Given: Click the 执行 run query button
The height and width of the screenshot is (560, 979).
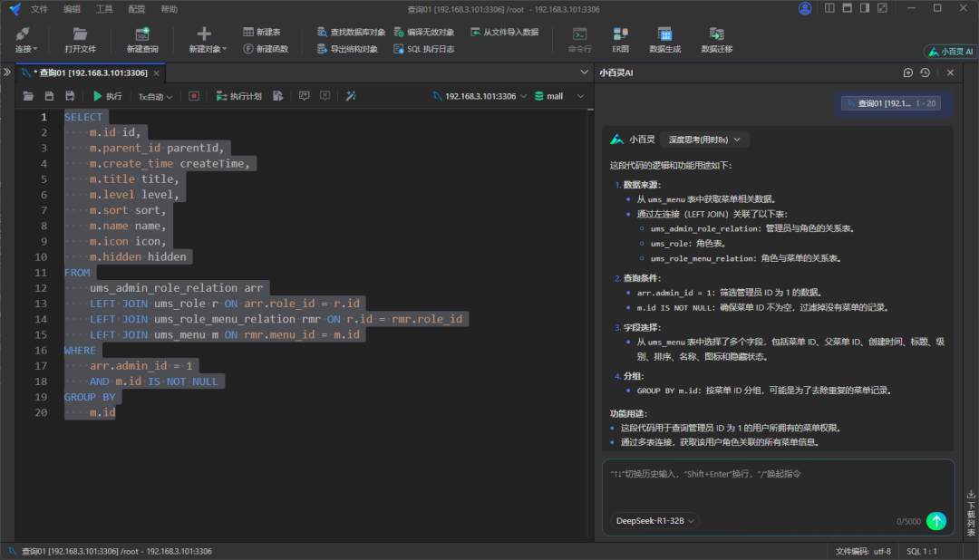Looking at the screenshot, I should pos(107,96).
